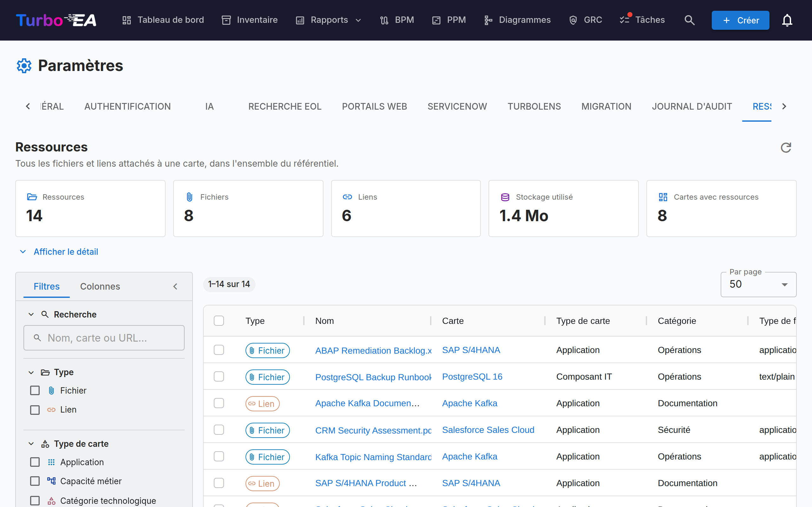Image resolution: width=812 pixels, height=507 pixels.
Task: Open the Par page dropdown
Action: (758, 284)
